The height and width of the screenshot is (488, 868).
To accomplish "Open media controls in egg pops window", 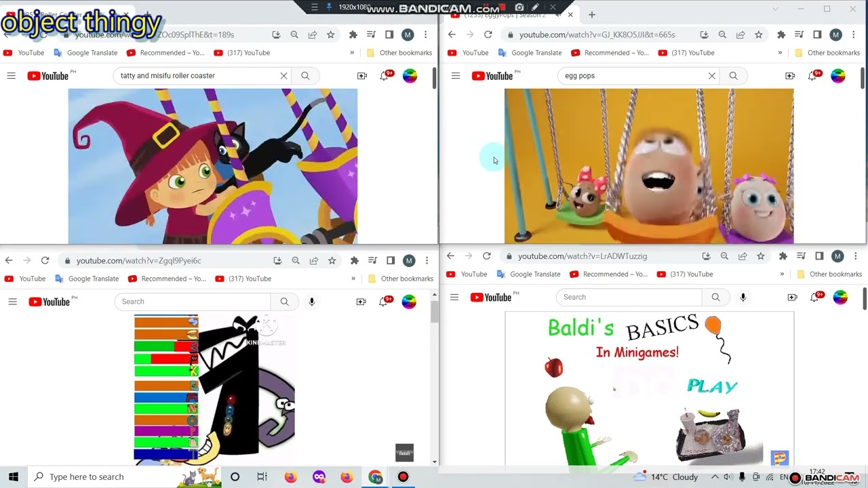I will pos(799,35).
